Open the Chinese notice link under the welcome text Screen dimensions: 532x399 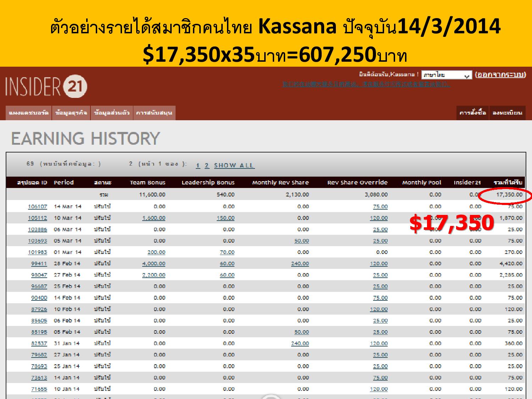pyautogui.click(x=366, y=84)
